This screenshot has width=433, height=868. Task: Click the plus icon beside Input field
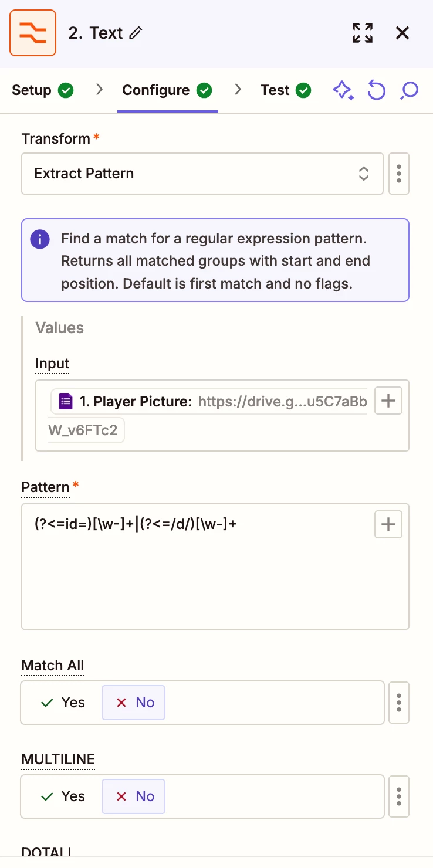pyautogui.click(x=388, y=401)
